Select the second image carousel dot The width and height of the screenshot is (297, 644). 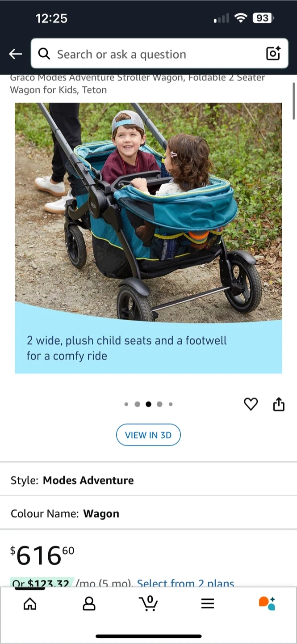pyautogui.click(x=137, y=404)
